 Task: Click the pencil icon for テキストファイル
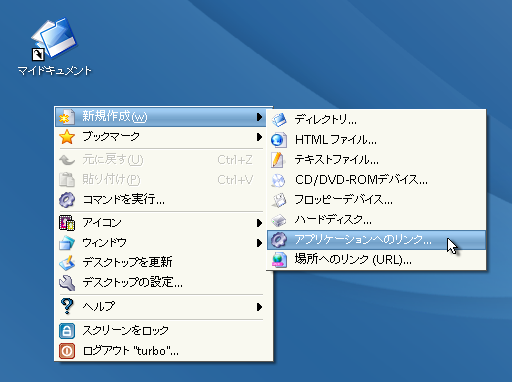[x=278, y=160]
